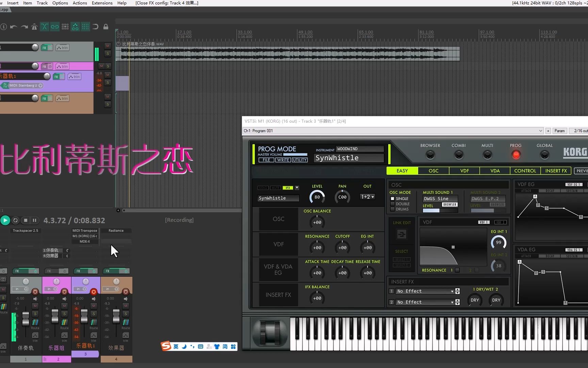588x368 pixels.
Task: Click the Sogou input method logo
Action: (166, 346)
